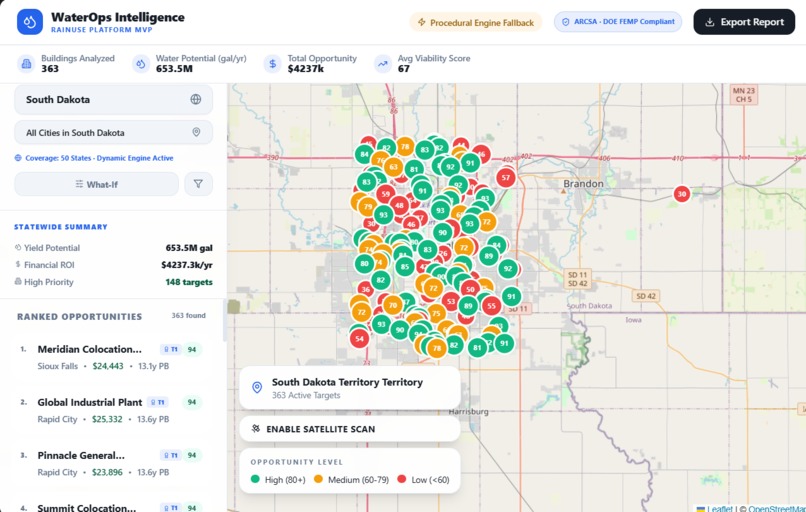Click the Export Report button
The width and height of the screenshot is (806, 512).
point(744,22)
